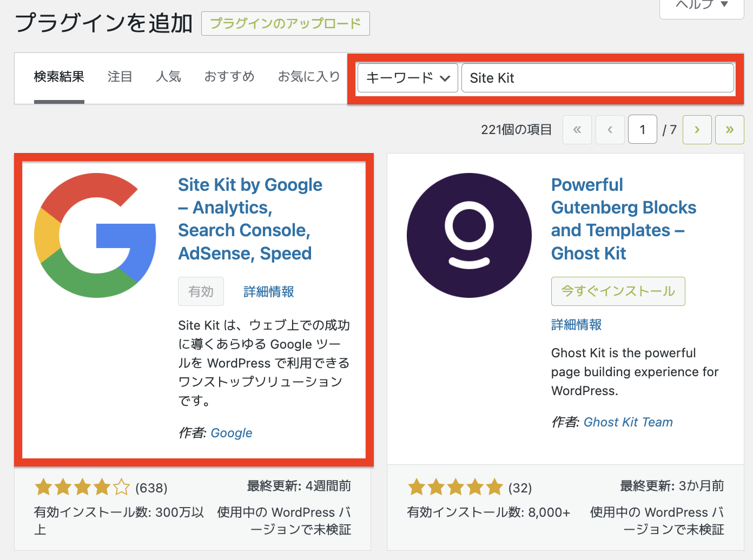This screenshot has height=560, width=753.
Task: Click 最終更新: 4週間前 text
Action: point(299,486)
